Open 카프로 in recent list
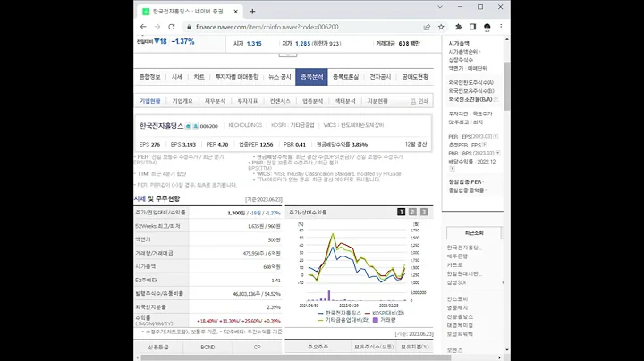This screenshot has height=361, width=644. click(x=454, y=265)
